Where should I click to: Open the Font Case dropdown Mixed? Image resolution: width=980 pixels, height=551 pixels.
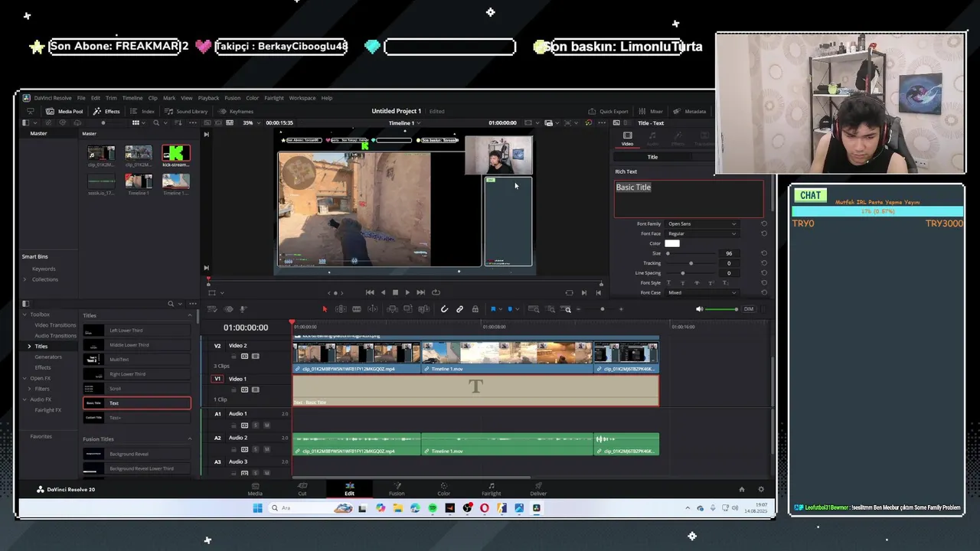[701, 292]
